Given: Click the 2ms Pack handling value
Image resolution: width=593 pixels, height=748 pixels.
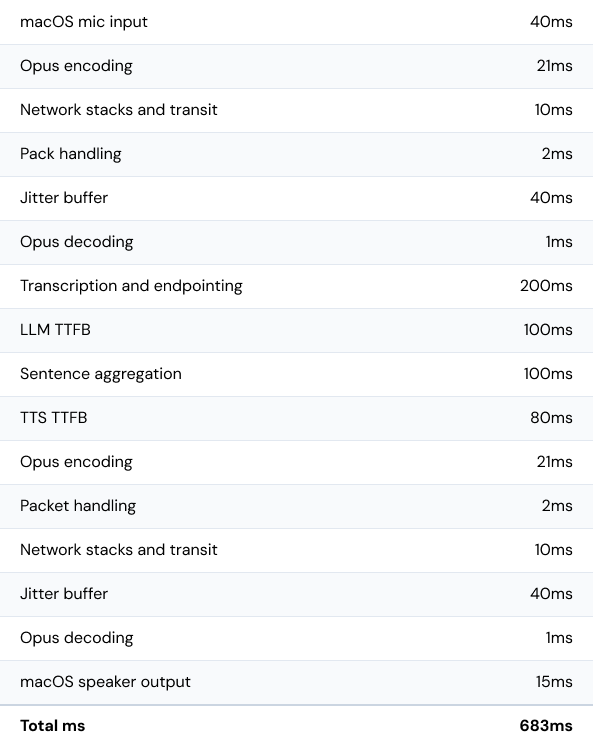Looking at the screenshot, I should pos(557,154).
